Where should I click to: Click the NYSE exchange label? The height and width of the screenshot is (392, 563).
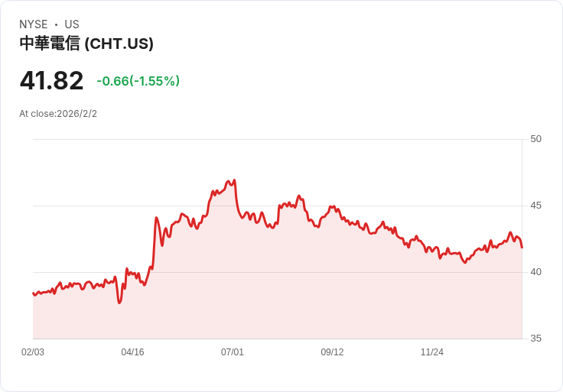(x=33, y=24)
